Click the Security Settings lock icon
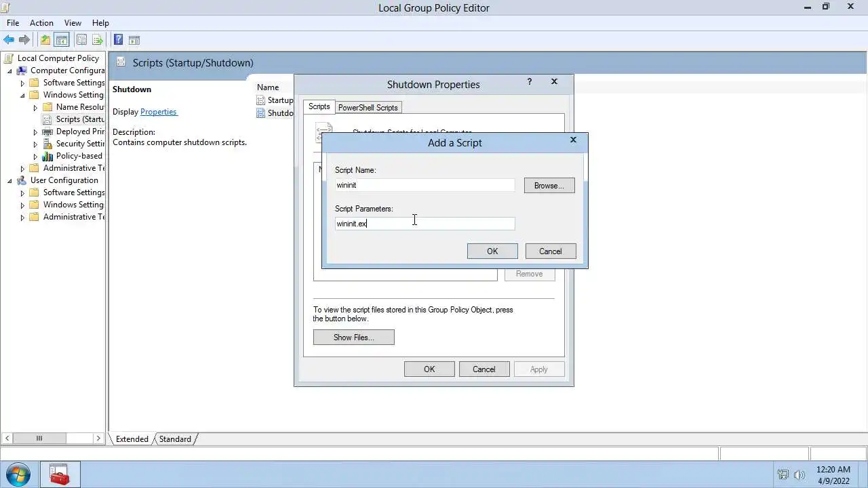The height and width of the screenshot is (488, 868). point(47,144)
